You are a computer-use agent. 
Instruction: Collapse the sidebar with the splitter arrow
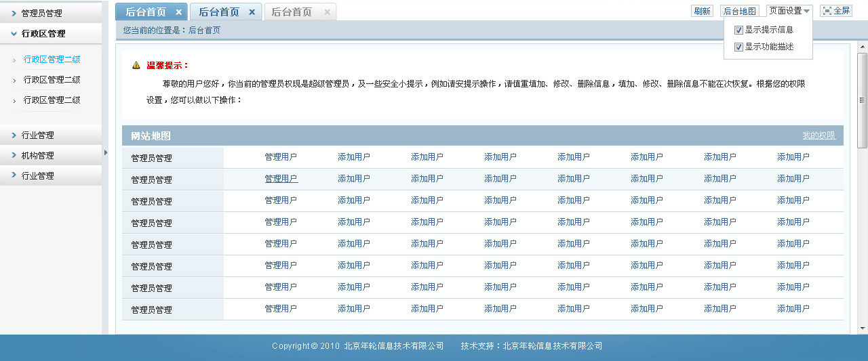pos(106,153)
